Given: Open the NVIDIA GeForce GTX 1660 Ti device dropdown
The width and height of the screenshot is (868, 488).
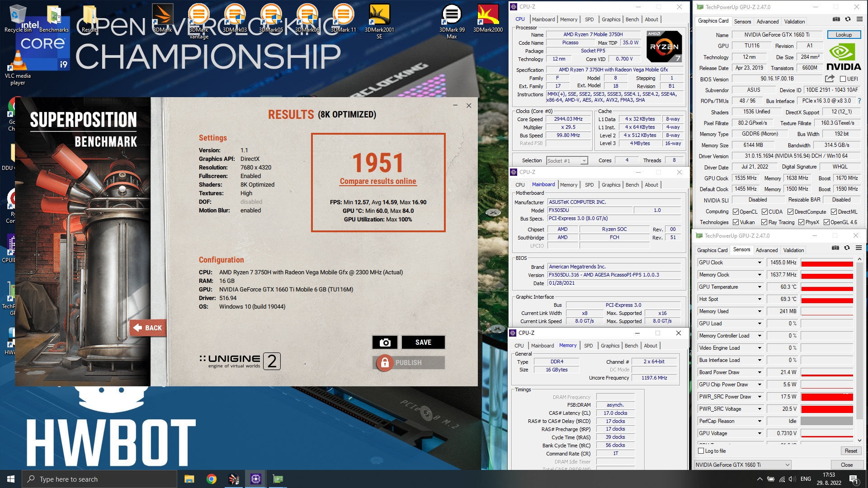Looking at the screenshot, I should (742, 465).
